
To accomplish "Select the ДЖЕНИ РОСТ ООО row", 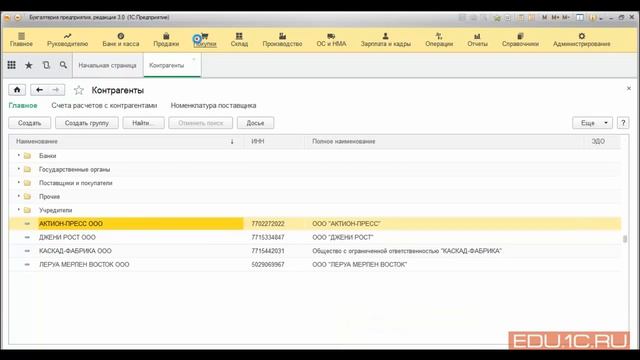I will [315, 237].
